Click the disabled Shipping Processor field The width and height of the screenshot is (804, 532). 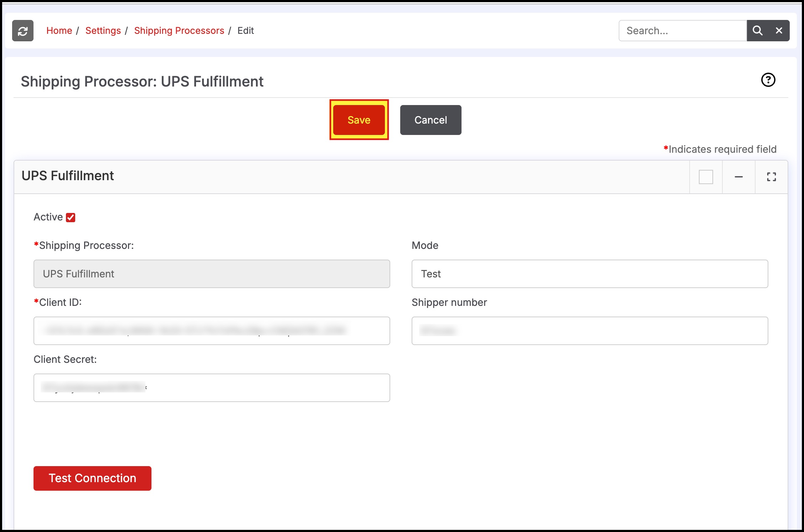[212, 274]
